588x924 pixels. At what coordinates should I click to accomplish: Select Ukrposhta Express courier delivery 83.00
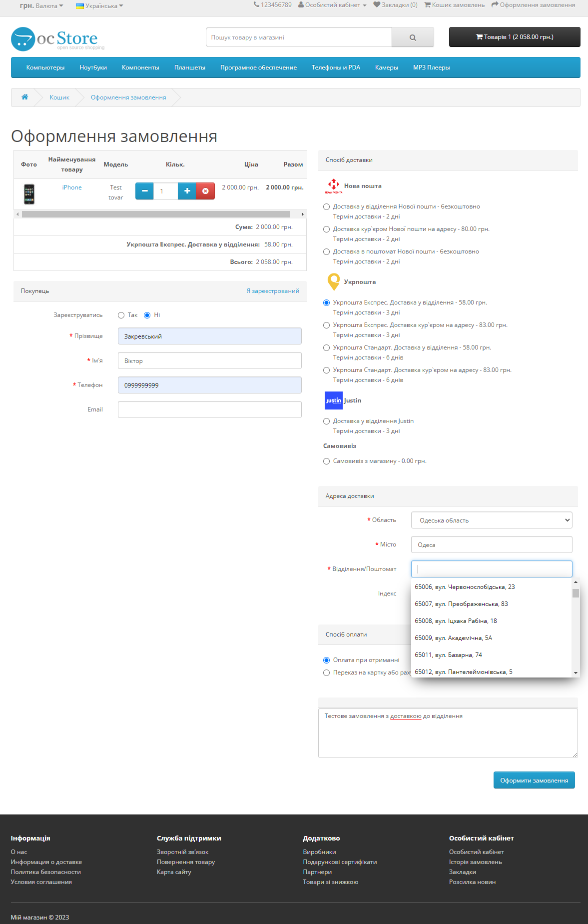pos(327,325)
